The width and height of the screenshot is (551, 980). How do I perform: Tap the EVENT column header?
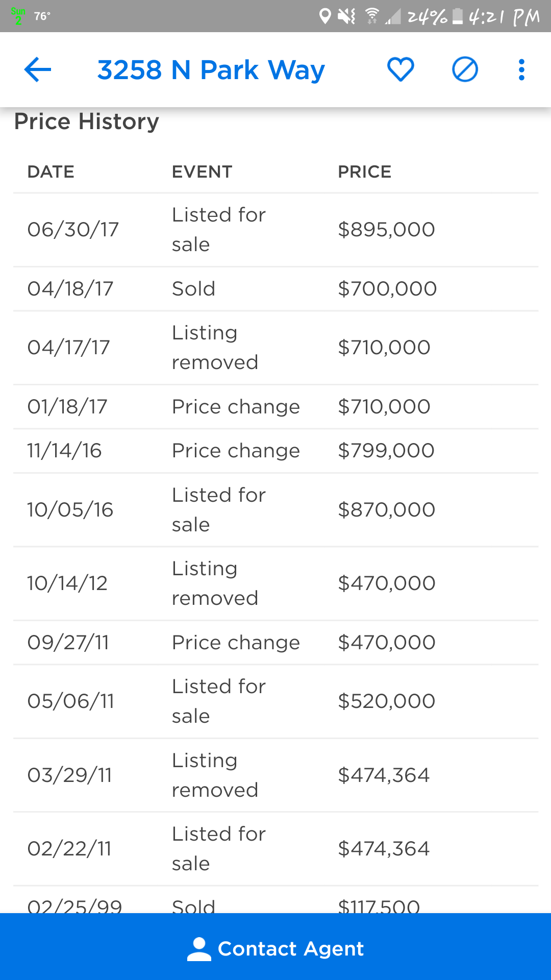[x=202, y=172]
